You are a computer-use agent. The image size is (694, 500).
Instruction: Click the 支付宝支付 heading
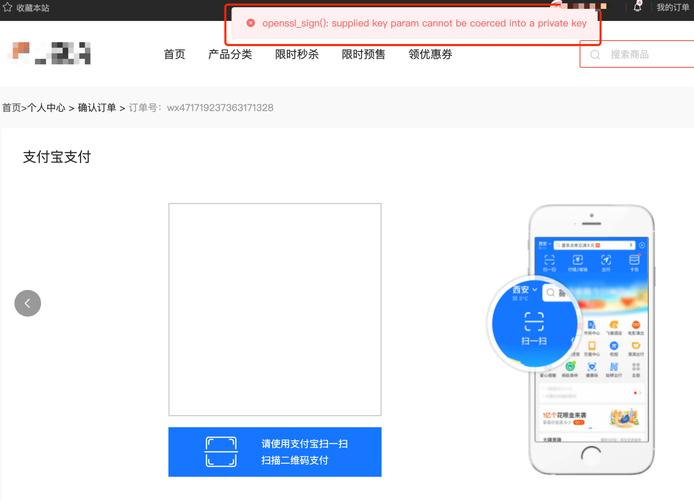pyautogui.click(x=57, y=157)
